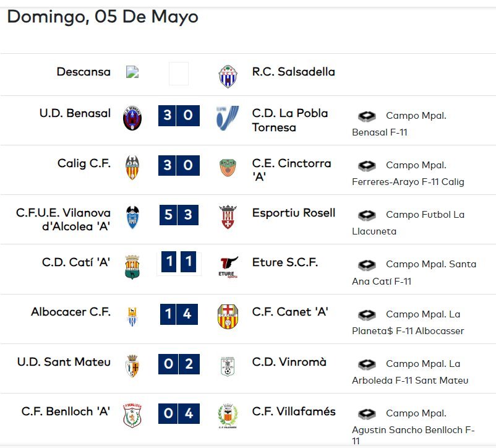The height and width of the screenshot is (448, 496).
Task: Click the C.F. Villafamés club badge
Action: coord(228,416)
